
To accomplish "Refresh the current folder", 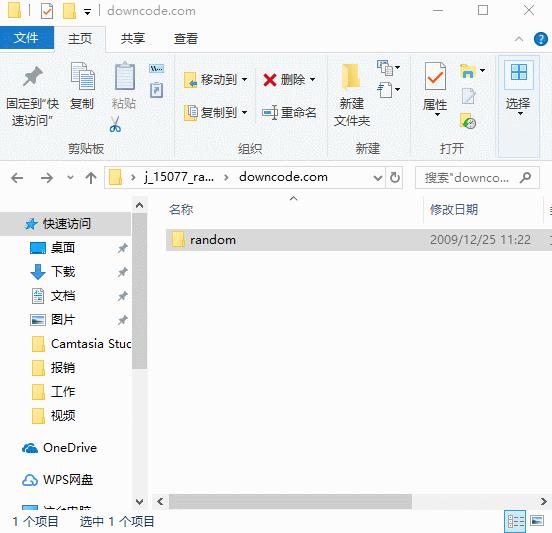I will [x=395, y=178].
